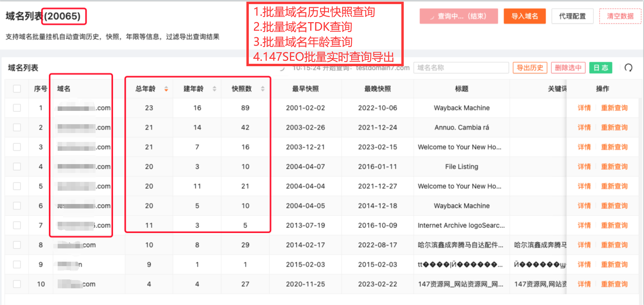Open 详情 for Annuo. Cambia rá row

(584, 127)
